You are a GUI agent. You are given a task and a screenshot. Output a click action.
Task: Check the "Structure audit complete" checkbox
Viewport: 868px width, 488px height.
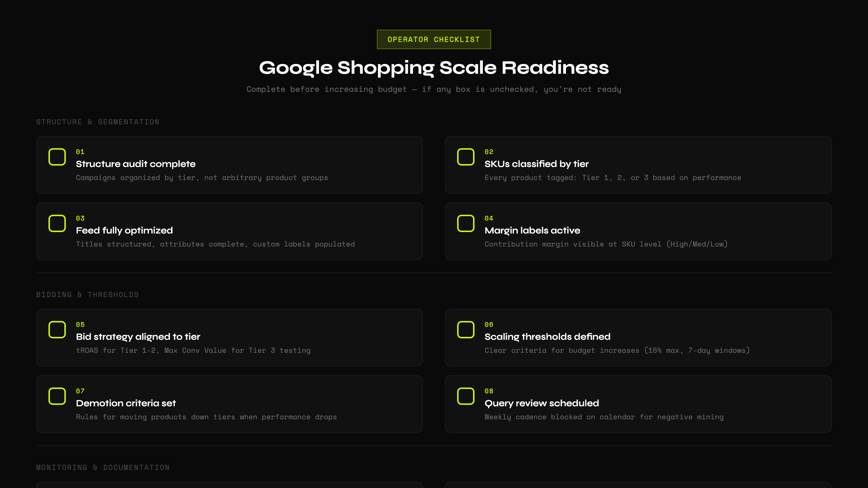[56, 157]
